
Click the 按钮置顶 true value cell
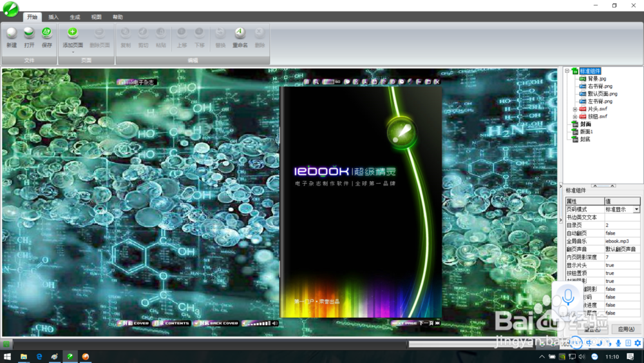click(622, 273)
